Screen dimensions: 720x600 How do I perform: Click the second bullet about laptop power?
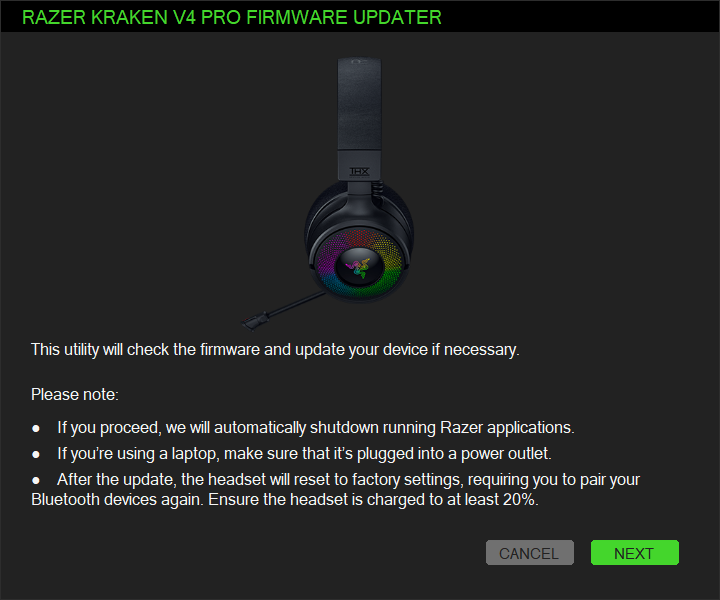[304, 454]
